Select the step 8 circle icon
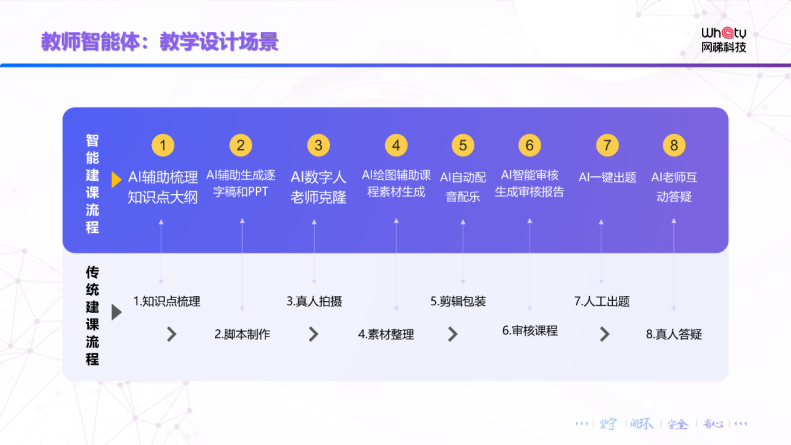The image size is (791, 445). point(675,145)
